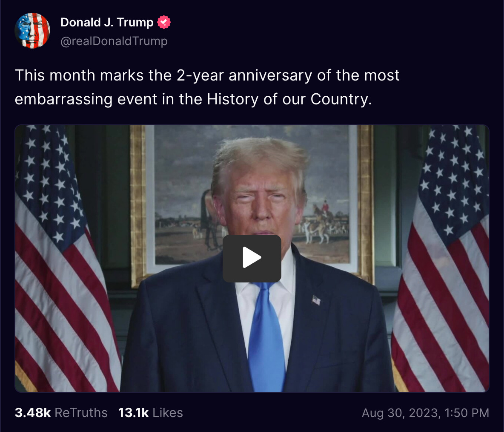Click the 3.48k ReTruths count number
Viewport: 504px width, 432px height.
tap(33, 413)
